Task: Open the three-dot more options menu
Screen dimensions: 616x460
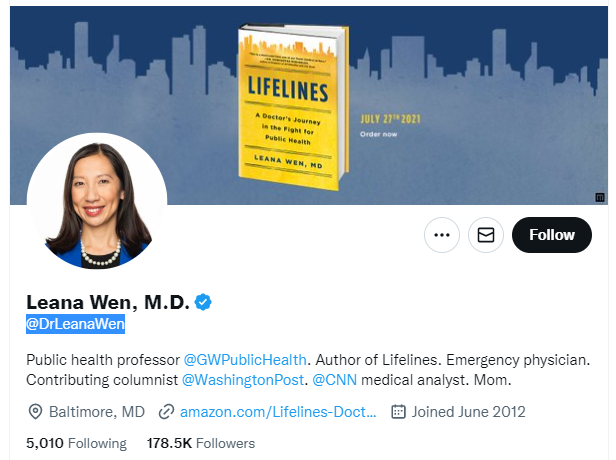Action: [x=442, y=235]
